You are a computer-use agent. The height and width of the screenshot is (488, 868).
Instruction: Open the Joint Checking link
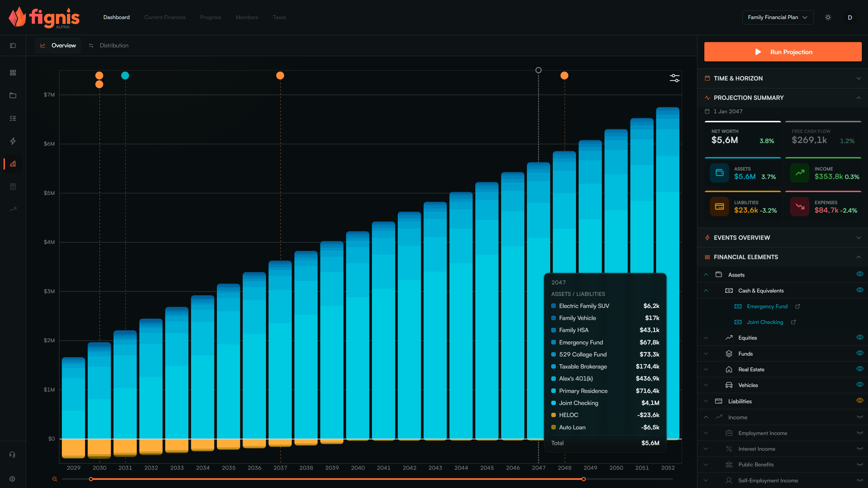pyautogui.click(x=765, y=322)
